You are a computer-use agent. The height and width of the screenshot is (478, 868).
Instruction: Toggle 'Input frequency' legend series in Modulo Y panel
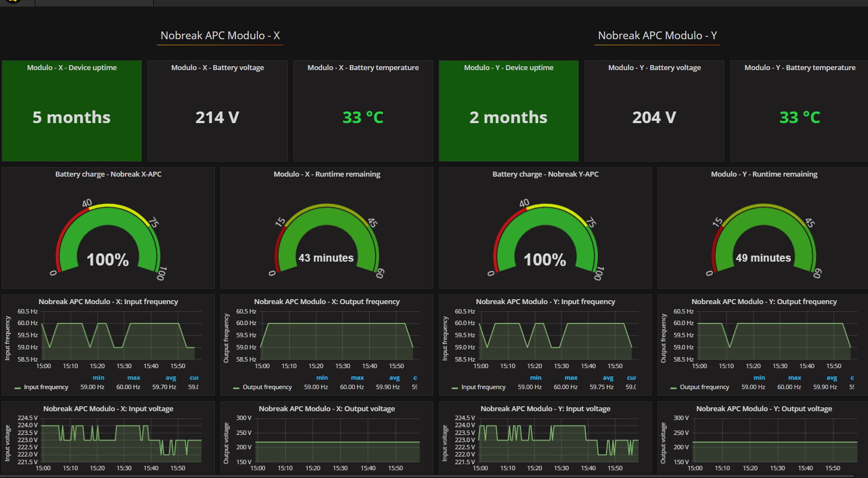(x=483, y=387)
